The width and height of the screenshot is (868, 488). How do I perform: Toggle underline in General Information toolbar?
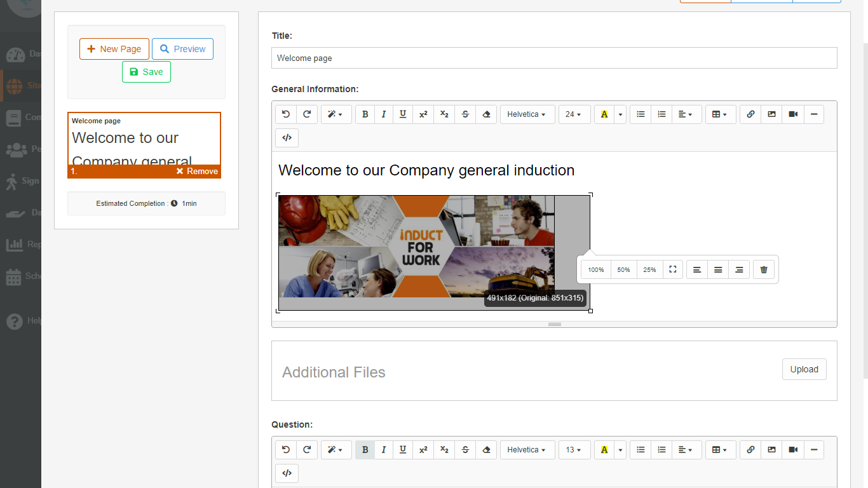(x=403, y=114)
